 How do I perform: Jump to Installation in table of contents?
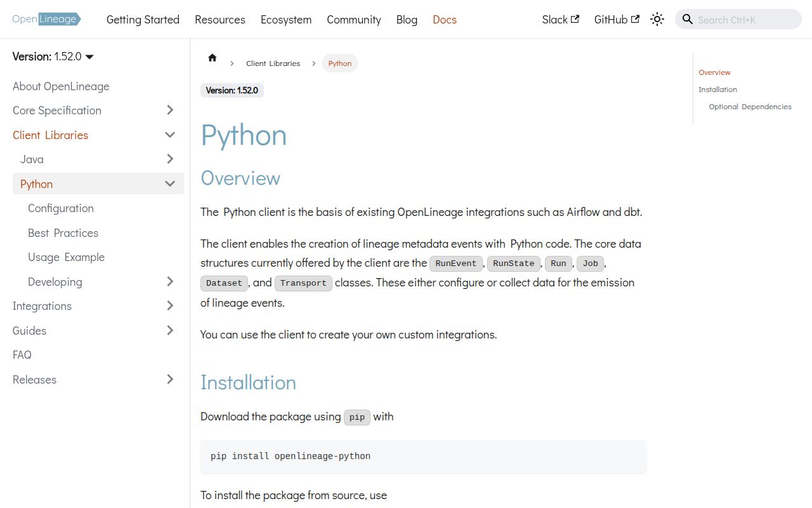[718, 90]
